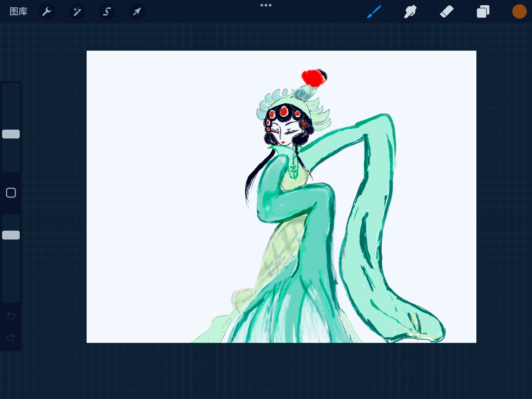Click the brush opacity slider handle
Image resolution: width=532 pixels, height=399 pixels.
pyautogui.click(x=11, y=235)
